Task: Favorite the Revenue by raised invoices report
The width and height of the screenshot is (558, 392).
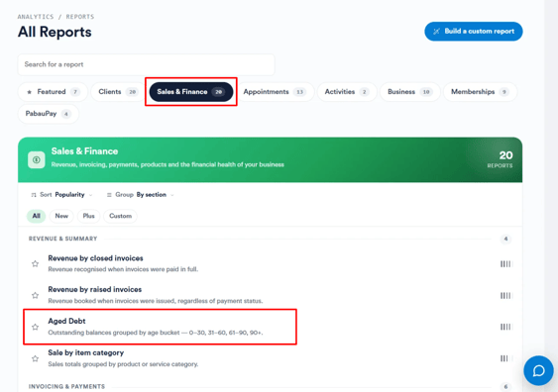Action: tap(35, 295)
